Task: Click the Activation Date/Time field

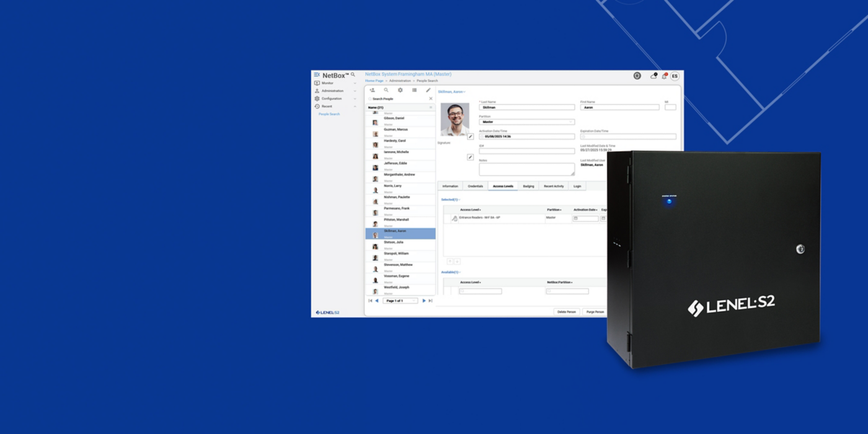Action: [x=526, y=136]
